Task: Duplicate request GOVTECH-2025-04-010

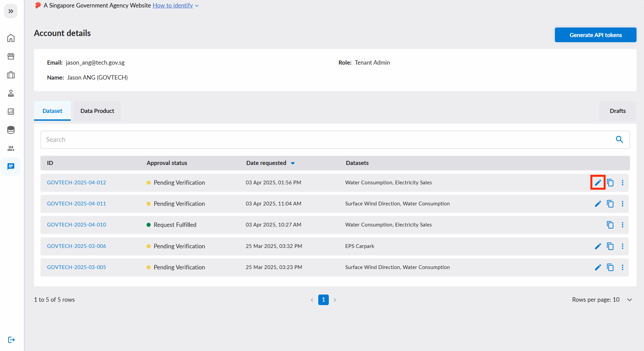Action: [610, 225]
